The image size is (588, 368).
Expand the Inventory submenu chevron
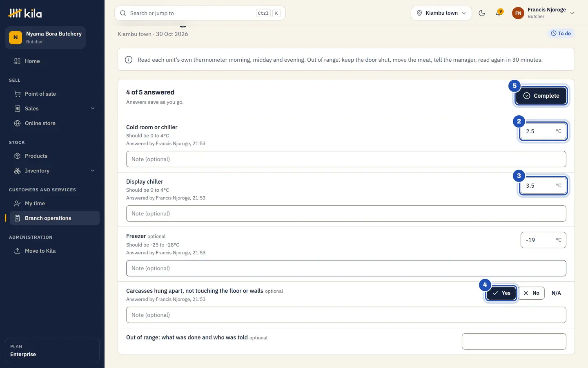[x=93, y=171]
